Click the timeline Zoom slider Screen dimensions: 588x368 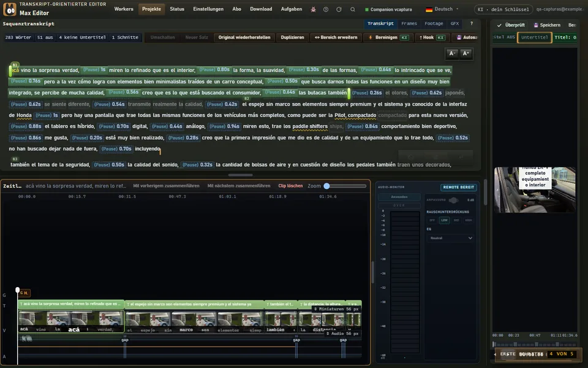346,186
